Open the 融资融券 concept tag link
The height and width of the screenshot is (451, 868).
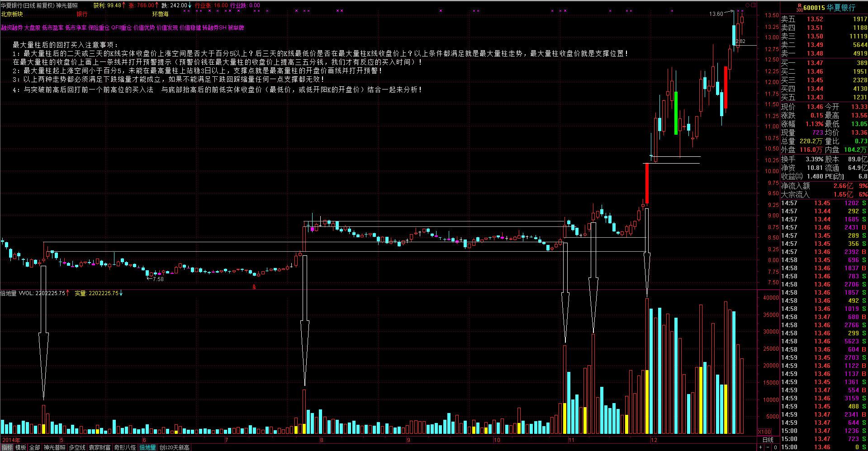click(x=12, y=28)
